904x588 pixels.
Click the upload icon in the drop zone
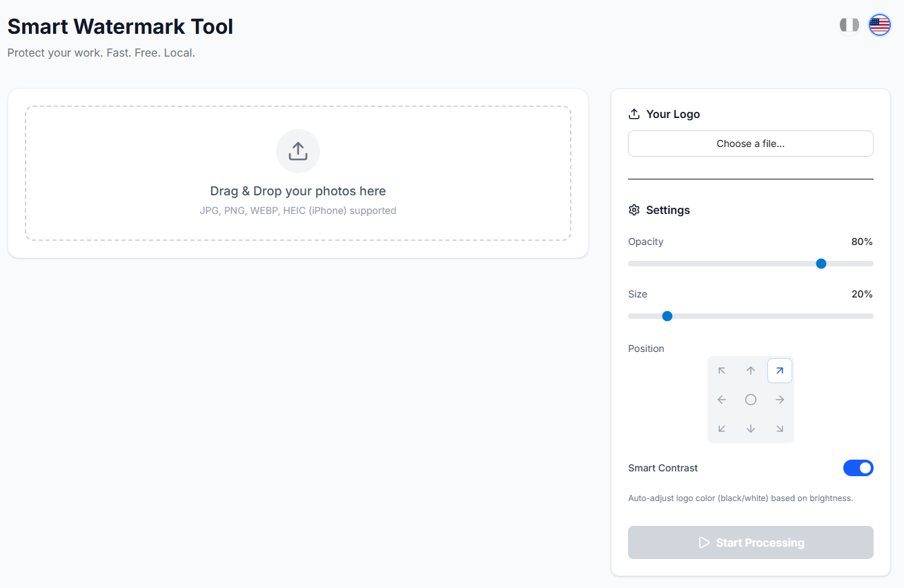pos(297,150)
